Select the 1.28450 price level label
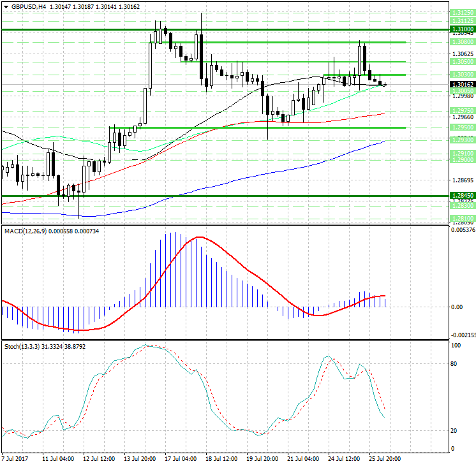476x466 pixels. click(461, 196)
